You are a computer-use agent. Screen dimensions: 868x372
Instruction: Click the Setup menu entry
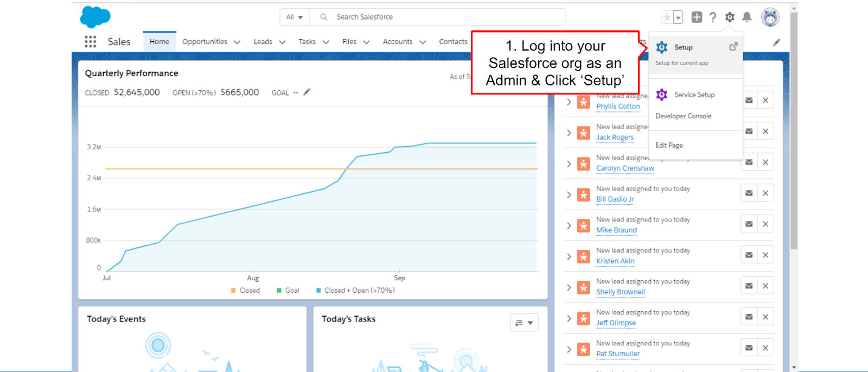tap(695, 54)
